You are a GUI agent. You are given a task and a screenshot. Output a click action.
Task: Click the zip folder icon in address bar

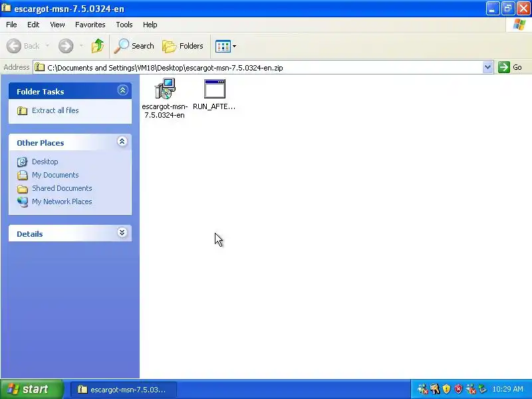pos(40,67)
